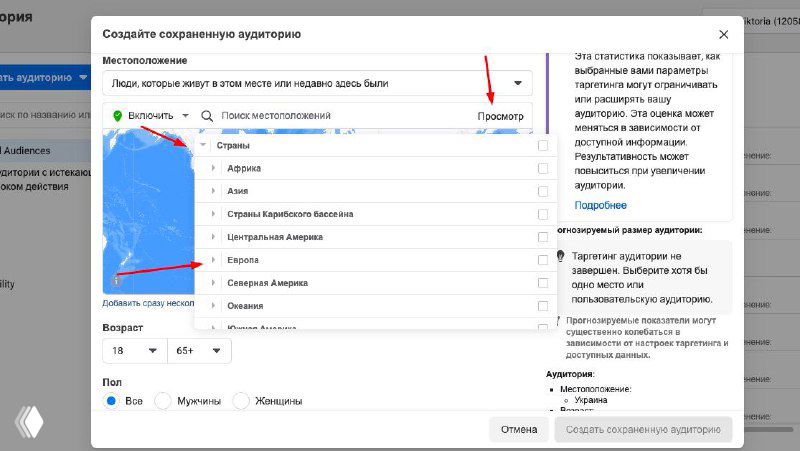Check Страны Карибского бассейна checkbox
The height and width of the screenshot is (451, 800).
543,214
